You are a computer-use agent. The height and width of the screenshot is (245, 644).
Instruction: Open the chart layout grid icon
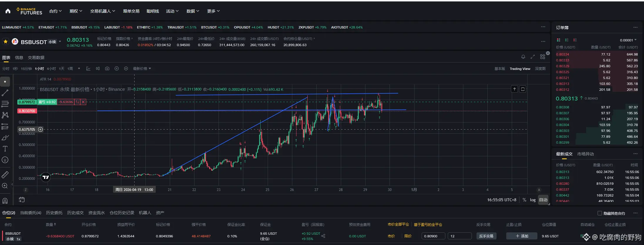[543, 57]
